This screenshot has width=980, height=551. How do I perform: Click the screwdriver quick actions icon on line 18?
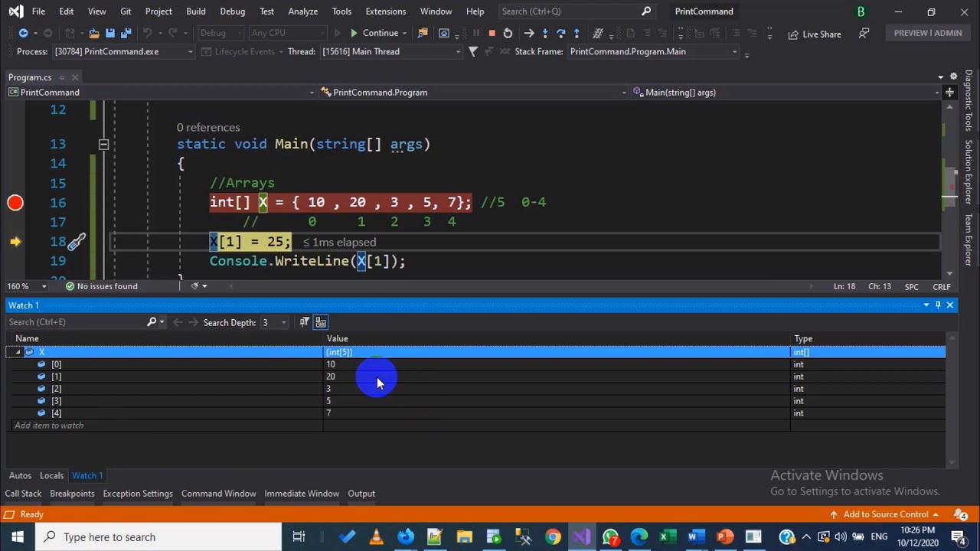(x=76, y=242)
